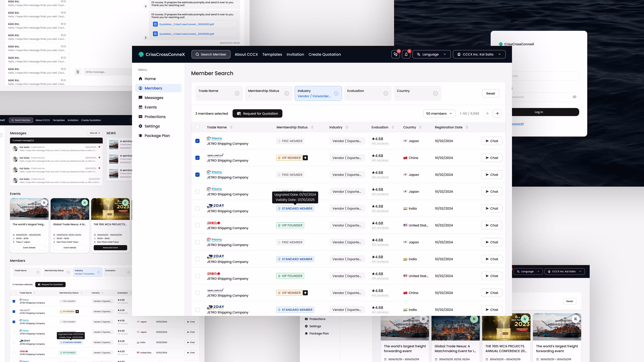The image size is (644, 362).
Task: Open the footprints activity icon with badge 15
Action: 395,54
